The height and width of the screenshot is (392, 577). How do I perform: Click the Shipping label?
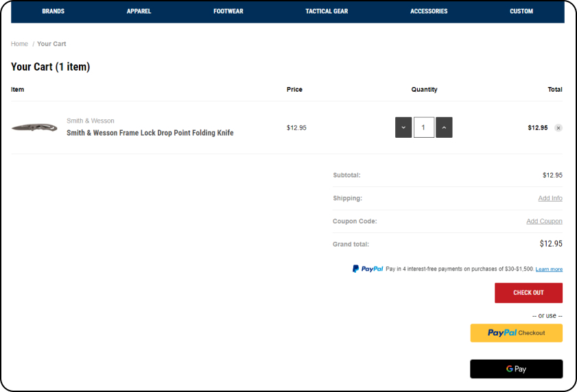347,198
